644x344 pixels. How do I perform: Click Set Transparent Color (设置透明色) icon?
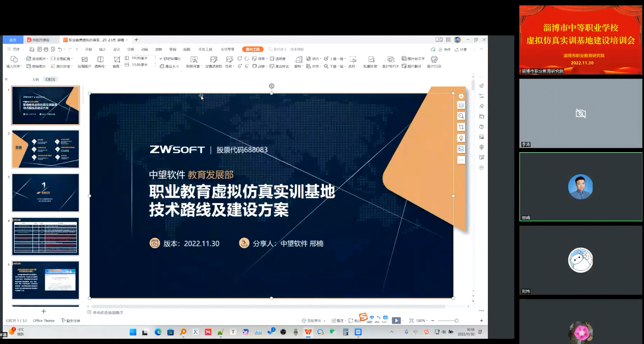point(213,59)
